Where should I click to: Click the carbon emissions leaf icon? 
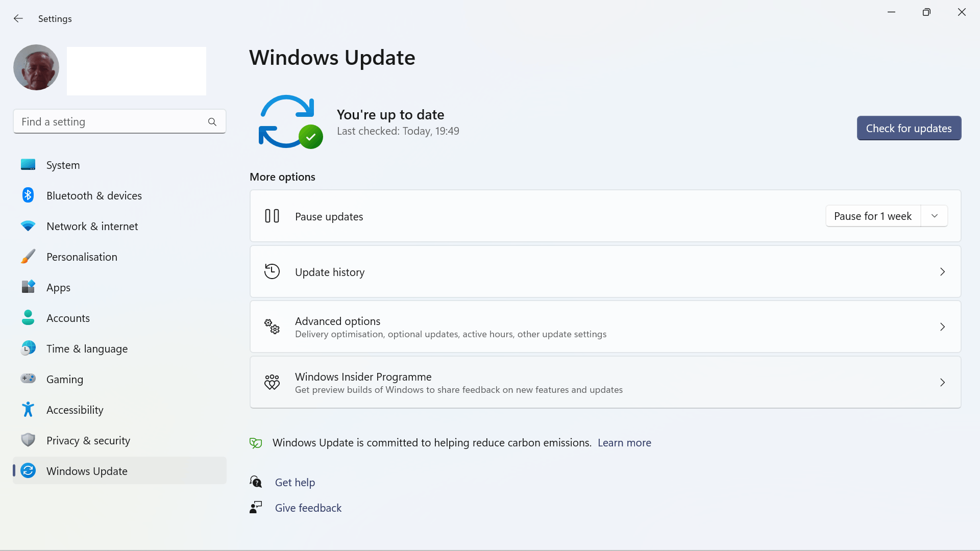tap(256, 443)
